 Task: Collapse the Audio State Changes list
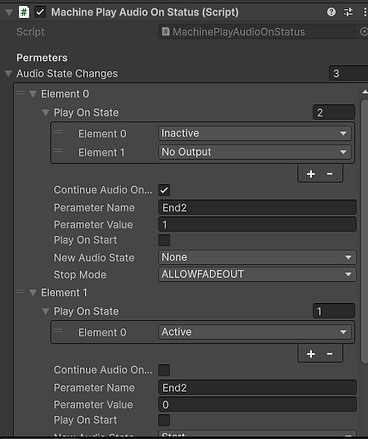pyautogui.click(x=8, y=73)
